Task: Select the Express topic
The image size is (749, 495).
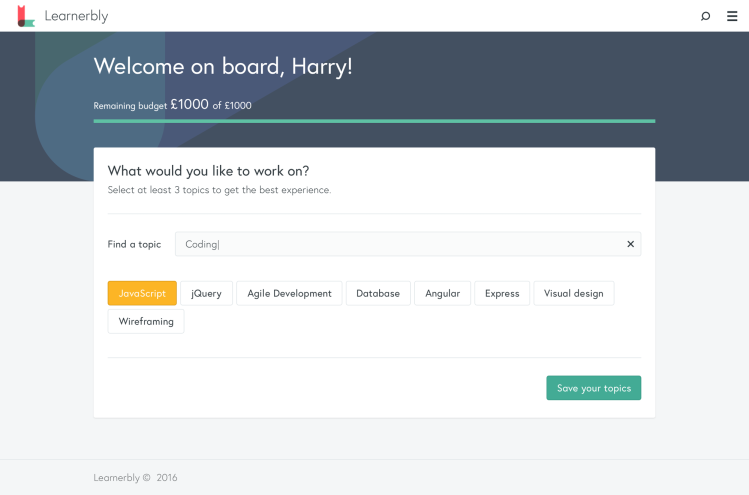Action: (502, 293)
